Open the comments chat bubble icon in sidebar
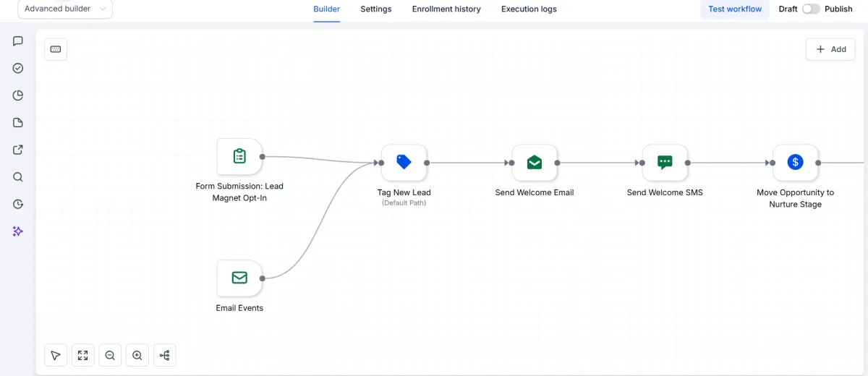Image resolution: width=868 pixels, height=376 pixels. tap(18, 41)
